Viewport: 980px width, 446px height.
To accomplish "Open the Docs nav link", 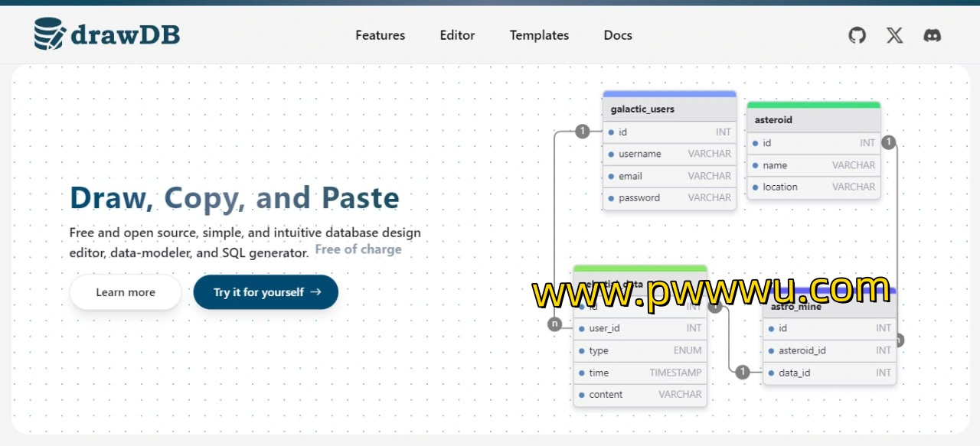I will (x=618, y=35).
